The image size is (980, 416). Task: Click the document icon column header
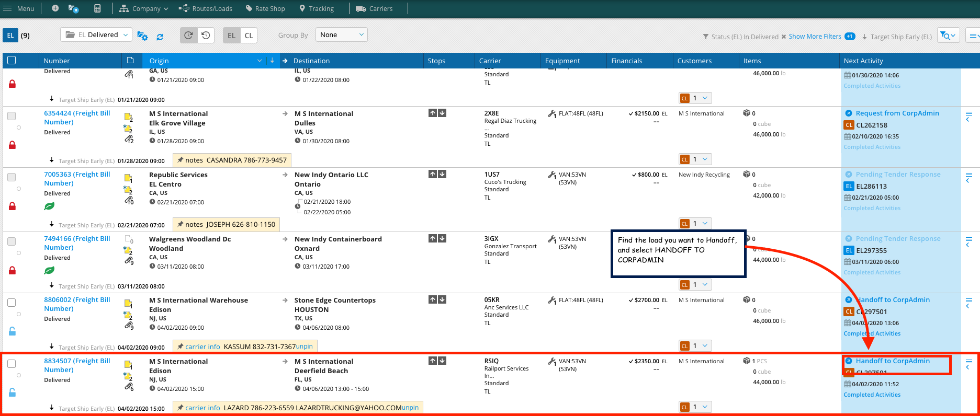(130, 61)
